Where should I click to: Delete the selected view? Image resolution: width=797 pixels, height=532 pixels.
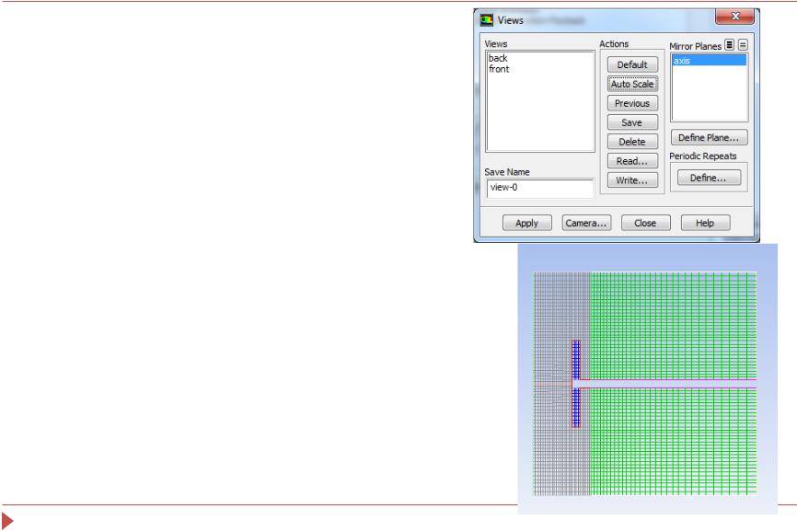pyautogui.click(x=632, y=142)
